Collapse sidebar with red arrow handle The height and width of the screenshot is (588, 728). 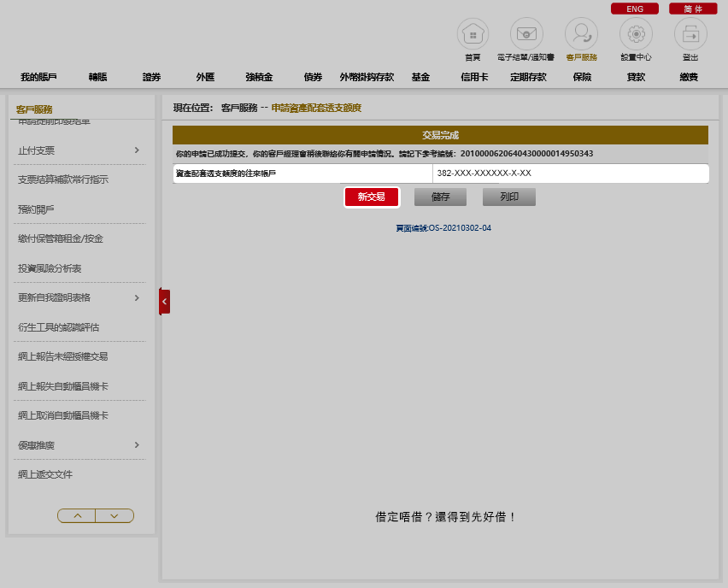[x=164, y=301]
